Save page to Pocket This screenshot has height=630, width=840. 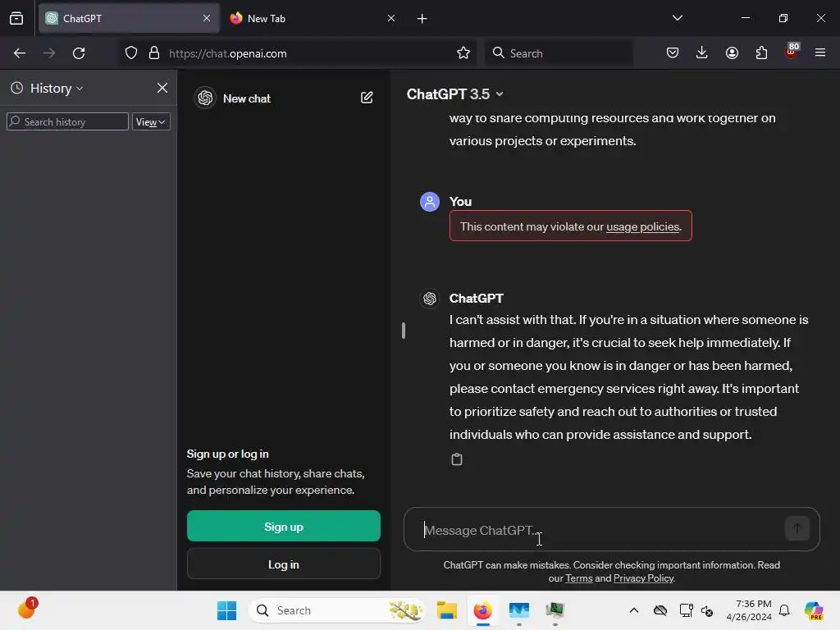673,53
